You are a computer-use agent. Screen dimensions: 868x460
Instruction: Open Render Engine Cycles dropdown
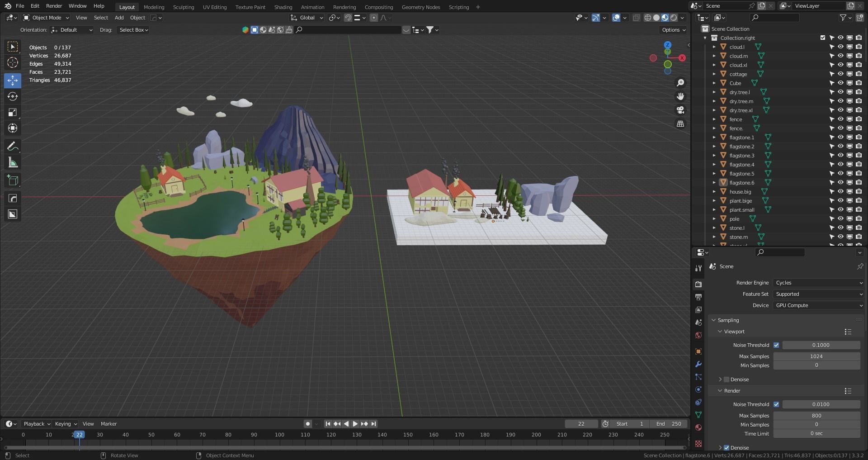(818, 283)
